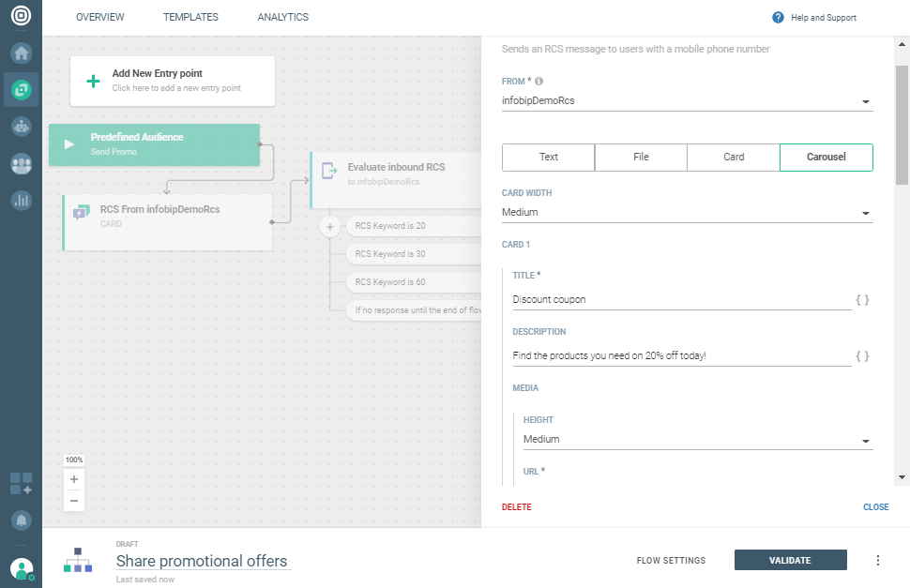Open the analytics bar chart sidebar icon

(x=21, y=200)
